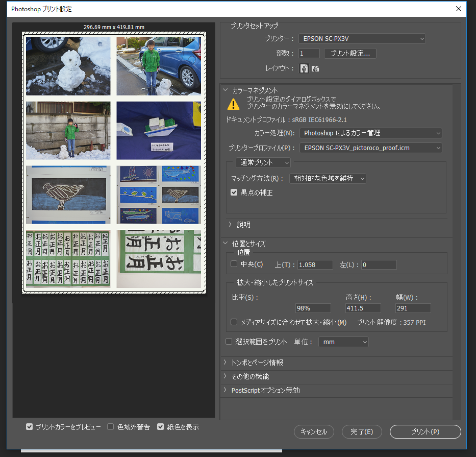Click the six blue drawings photo

(159, 195)
